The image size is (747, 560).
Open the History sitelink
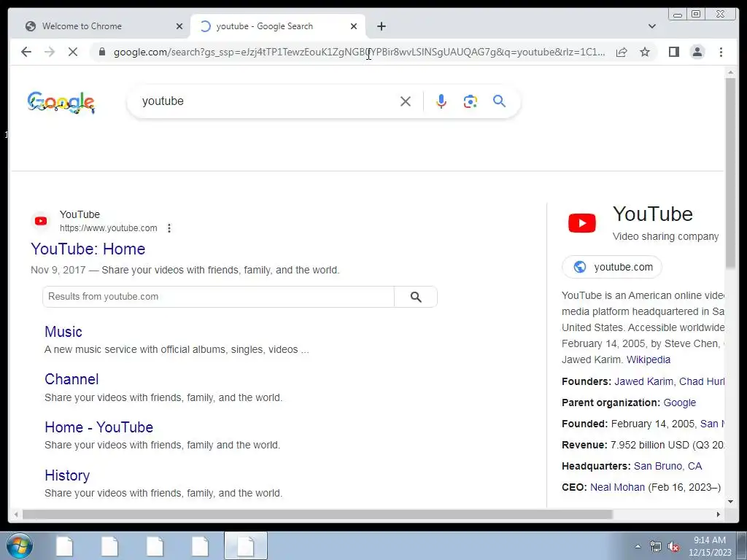(67, 475)
